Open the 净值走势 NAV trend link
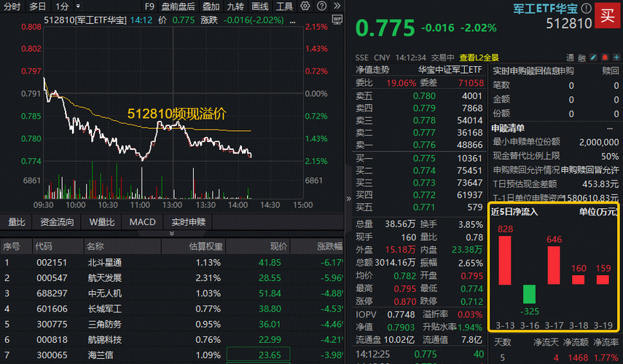The width and height of the screenshot is (623, 364). (372, 70)
